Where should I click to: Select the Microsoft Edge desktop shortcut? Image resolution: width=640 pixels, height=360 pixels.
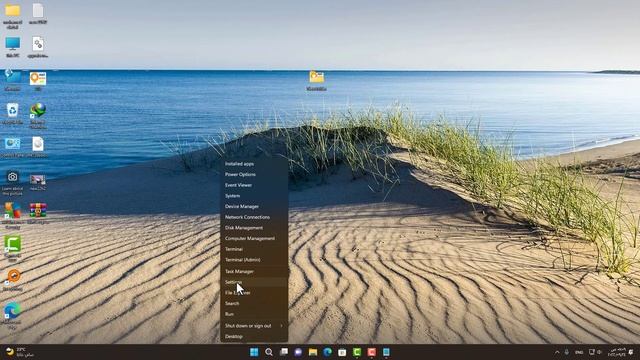pos(13,315)
